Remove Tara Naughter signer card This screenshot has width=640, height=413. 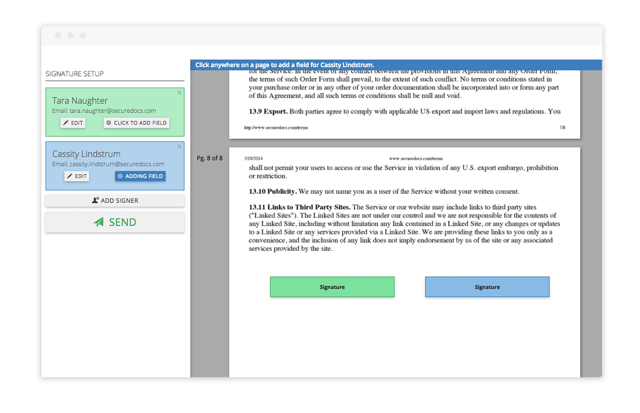[x=179, y=93]
